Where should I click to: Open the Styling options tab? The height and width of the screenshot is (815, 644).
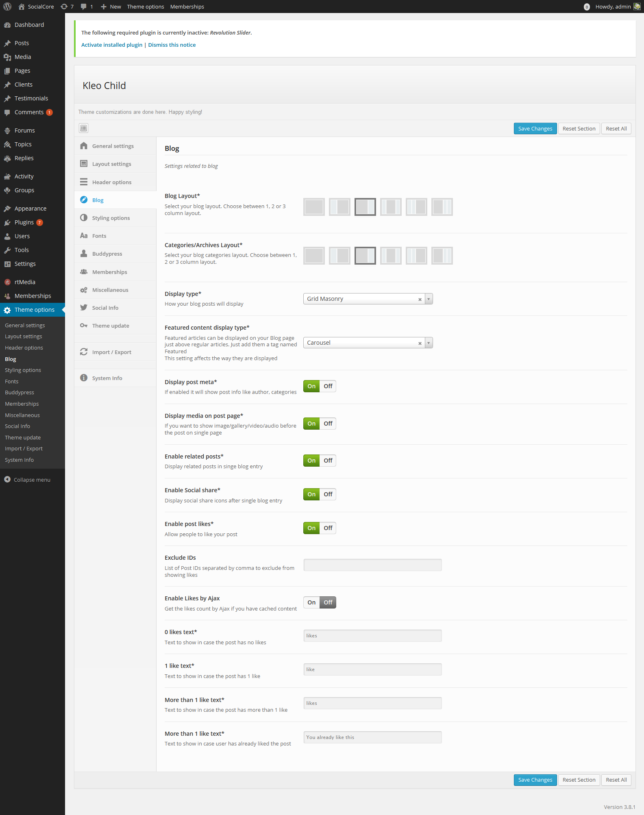tap(111, 218)
